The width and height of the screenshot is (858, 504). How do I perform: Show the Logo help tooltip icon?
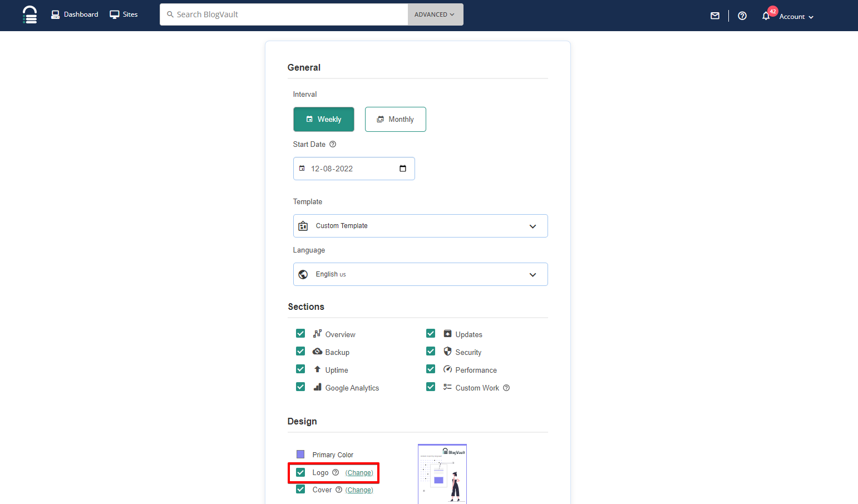click(336, 472)
